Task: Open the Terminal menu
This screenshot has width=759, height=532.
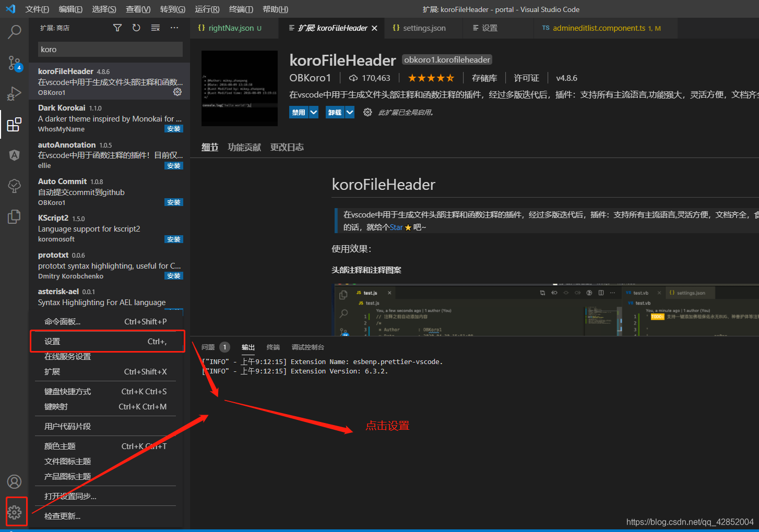Action: point(241,9)
